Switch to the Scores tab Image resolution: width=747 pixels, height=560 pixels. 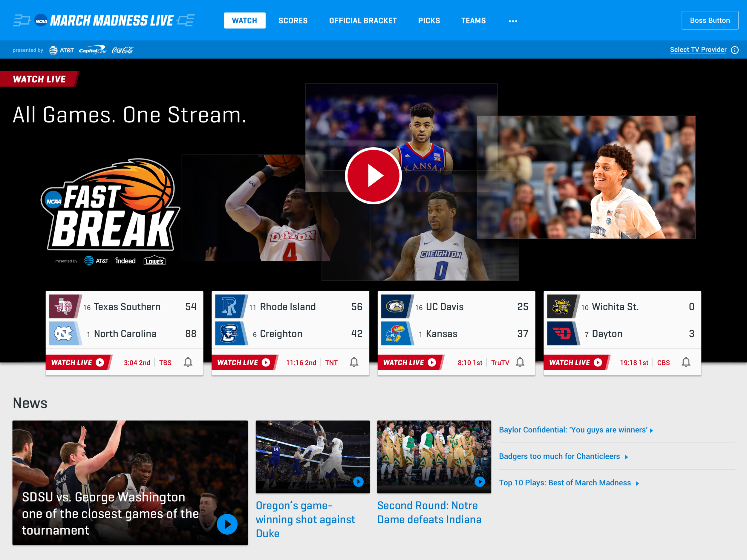293,21
